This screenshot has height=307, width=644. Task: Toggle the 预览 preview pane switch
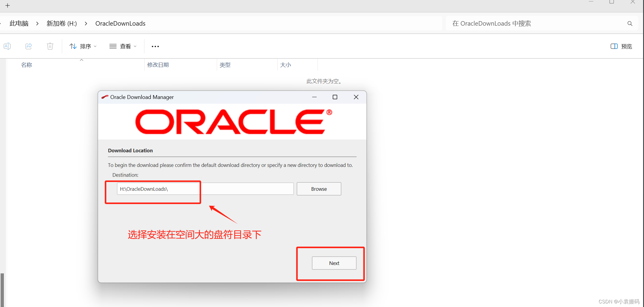point(614,46)
